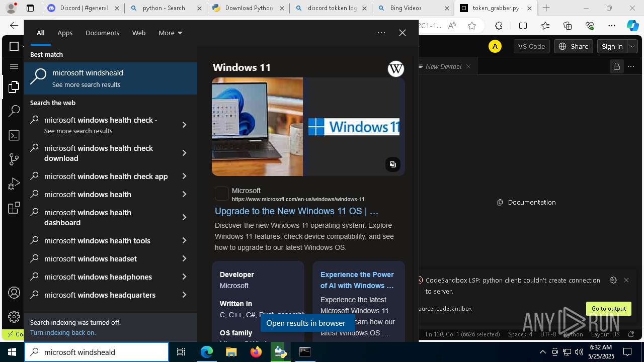Click the VS Code button in header

pos(531,46)
